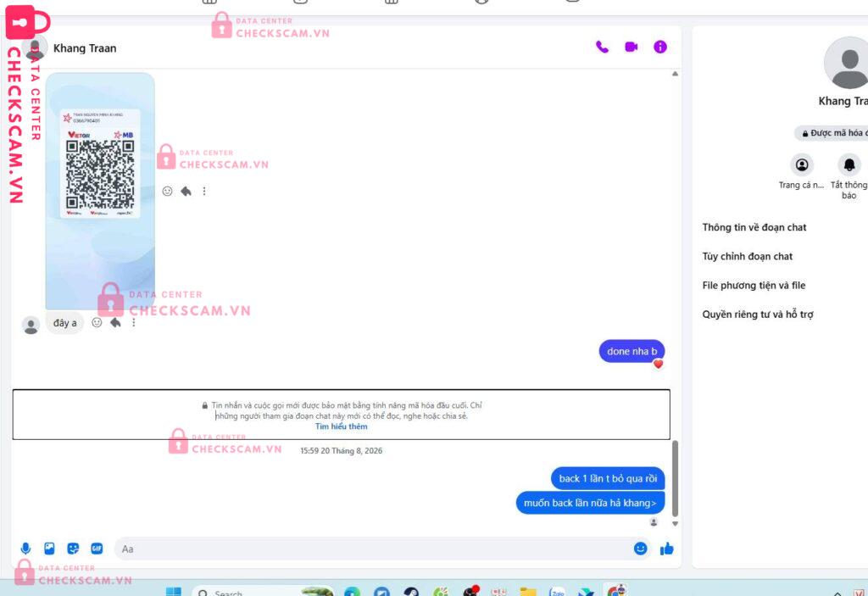Open the sticker picker icon
Image resolution: width=868 pixels, height=596 pixels.
coord(73,549)
